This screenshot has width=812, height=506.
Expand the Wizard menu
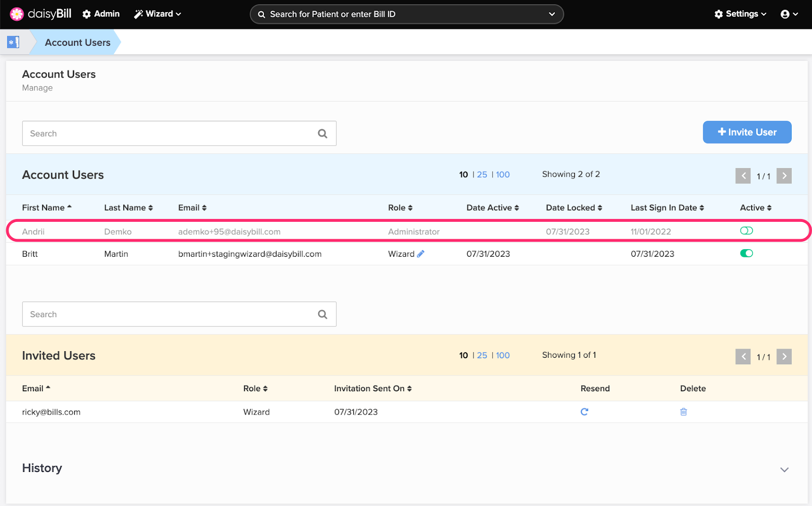click(157, 14)
